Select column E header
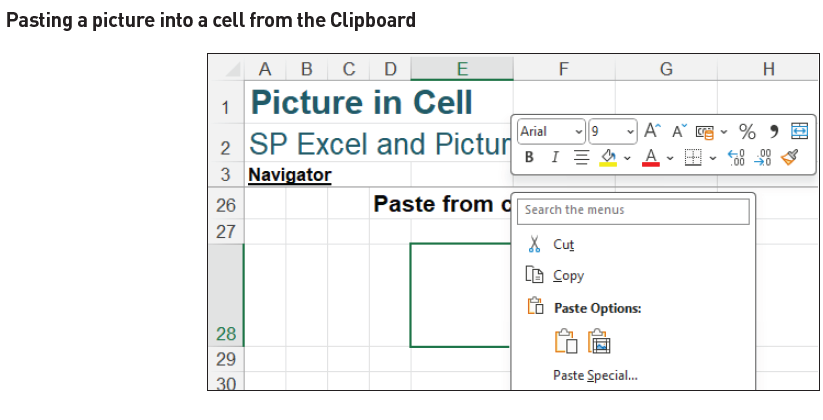This screenshot has width=823, height=420. (x=462, y=69)
